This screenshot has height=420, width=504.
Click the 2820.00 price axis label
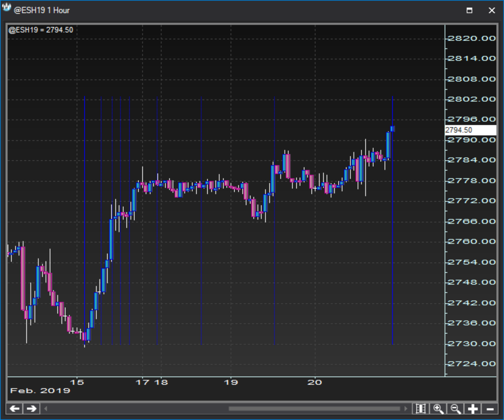[472, 38]
